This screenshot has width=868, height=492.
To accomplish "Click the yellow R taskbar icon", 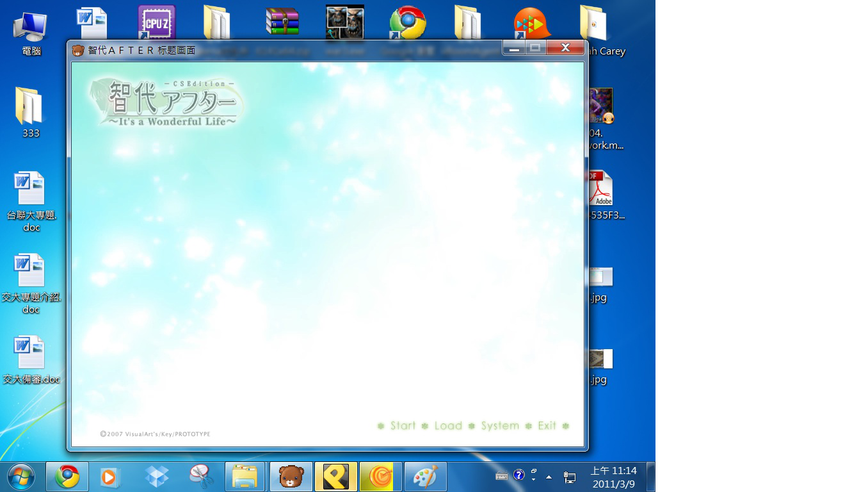I will coord(336,477).
